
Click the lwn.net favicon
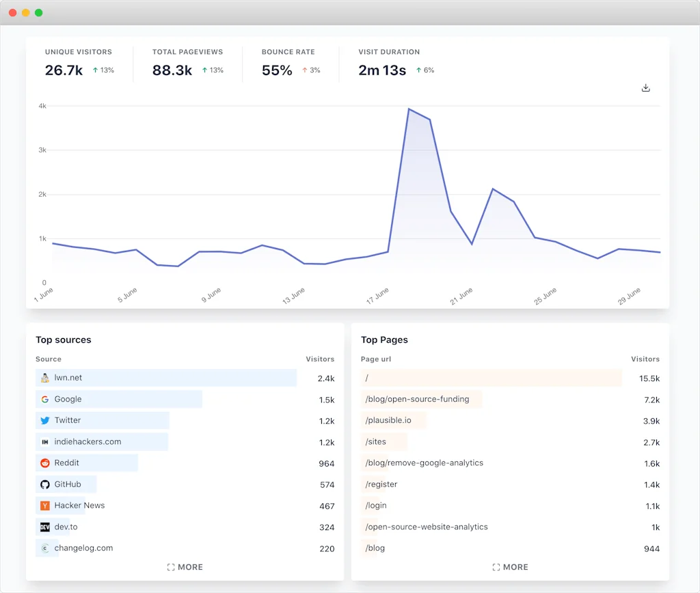[46, 378]
